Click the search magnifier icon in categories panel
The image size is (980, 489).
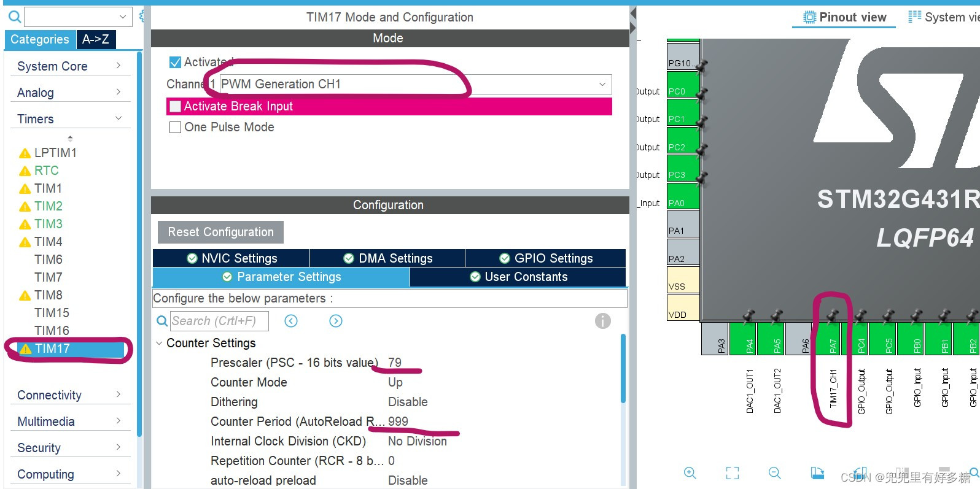[x=14, y=17]
